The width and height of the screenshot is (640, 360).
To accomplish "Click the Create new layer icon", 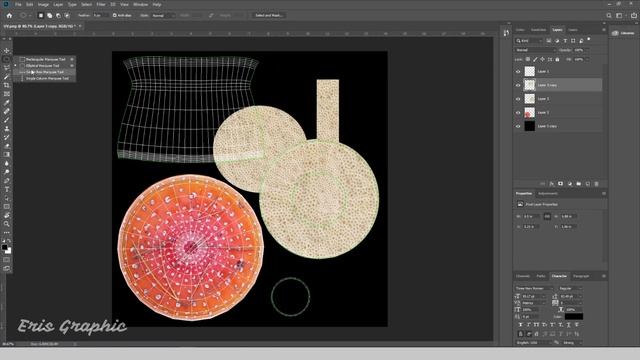I will [588, 184].
